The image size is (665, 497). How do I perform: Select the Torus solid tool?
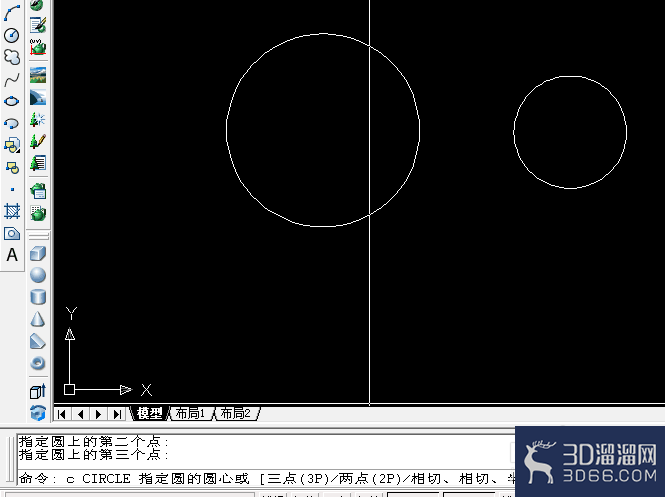click(x=38, y=363)
